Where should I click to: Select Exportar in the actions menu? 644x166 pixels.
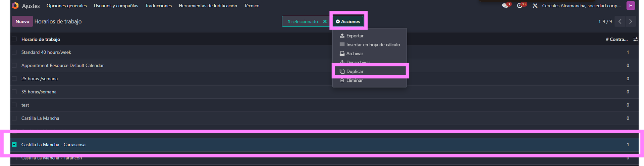click(x=355, y=36)
